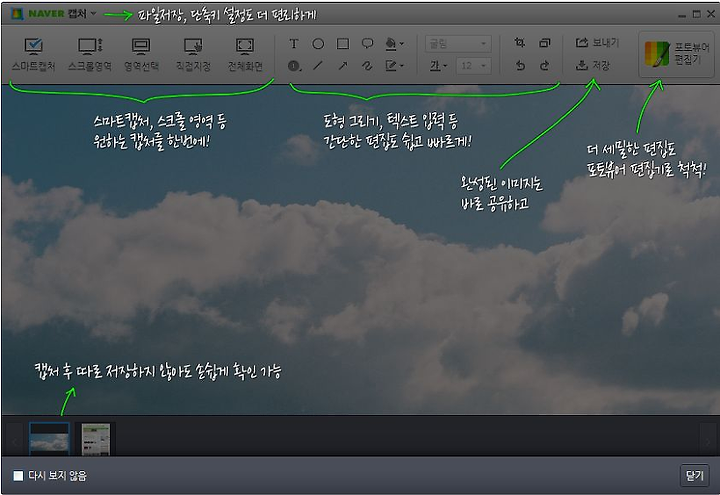Maximize the NAVER 캡처 window

[697, 14]
